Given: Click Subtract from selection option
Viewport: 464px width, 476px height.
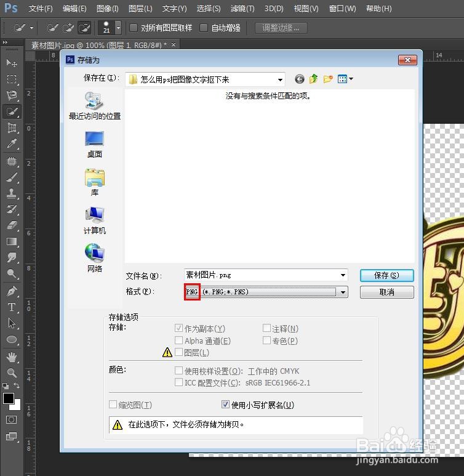Looking at the screenshot, I should (x=84, y=28).
